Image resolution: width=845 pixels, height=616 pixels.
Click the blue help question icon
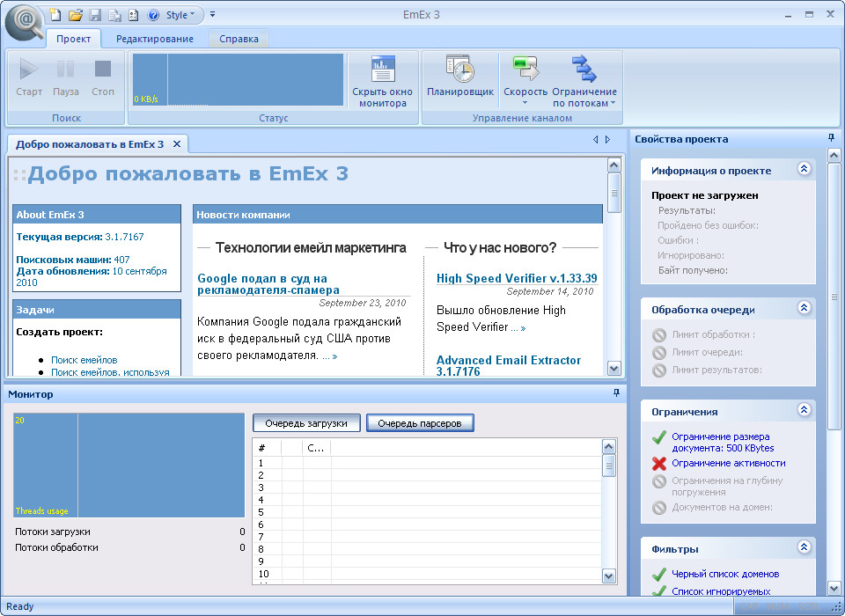click(x=153, y=15)
